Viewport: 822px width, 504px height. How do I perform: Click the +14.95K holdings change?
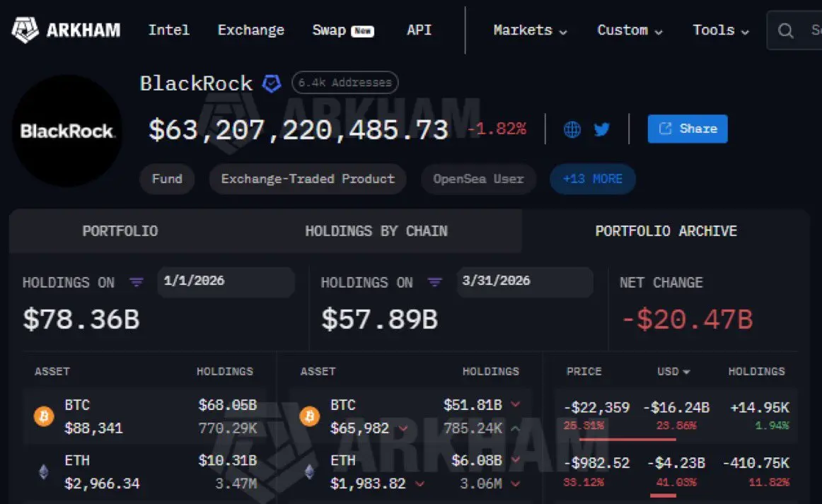[x=760, y=408]
